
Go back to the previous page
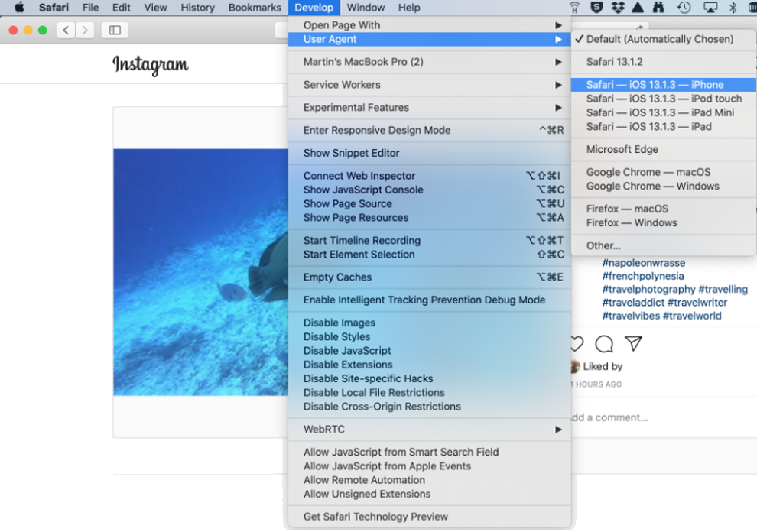click(66, 30)
